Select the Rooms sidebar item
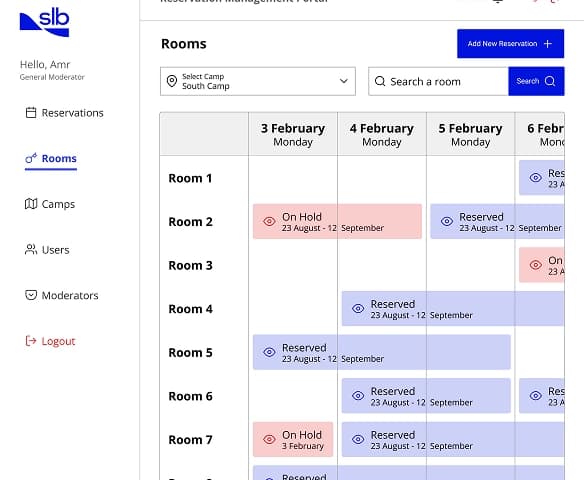This screenshot has width=584, height=480. [x=51, y=159]
